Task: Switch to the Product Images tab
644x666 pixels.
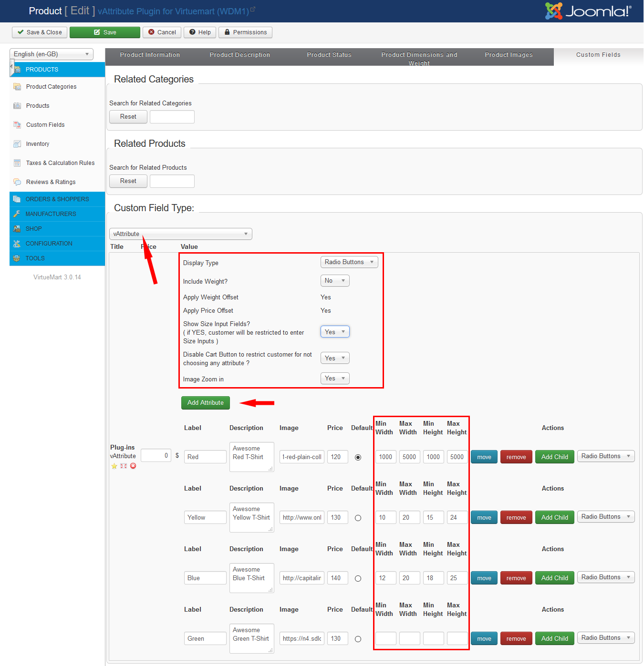Action: (x=509, y=55)
